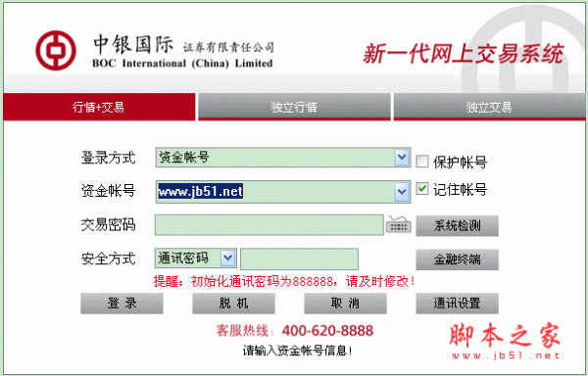Run 系统检测 system check
The image size is (588, 376).
tap(457, 225)
